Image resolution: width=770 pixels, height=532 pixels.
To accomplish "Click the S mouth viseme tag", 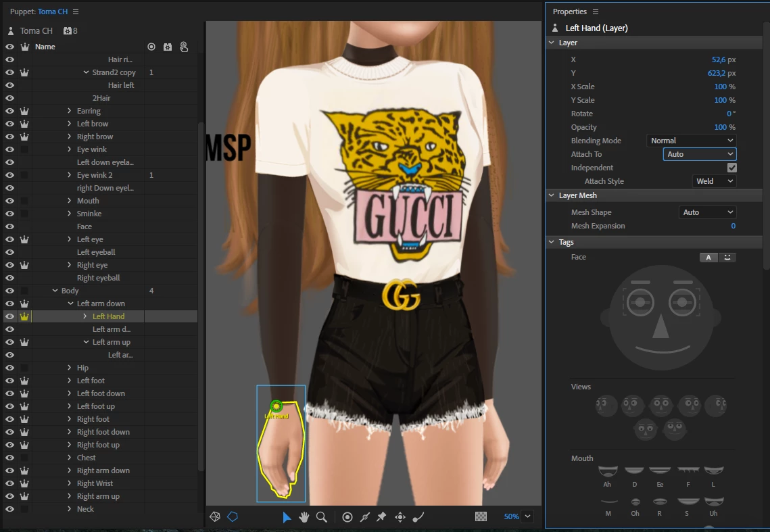I will (688, 501).
